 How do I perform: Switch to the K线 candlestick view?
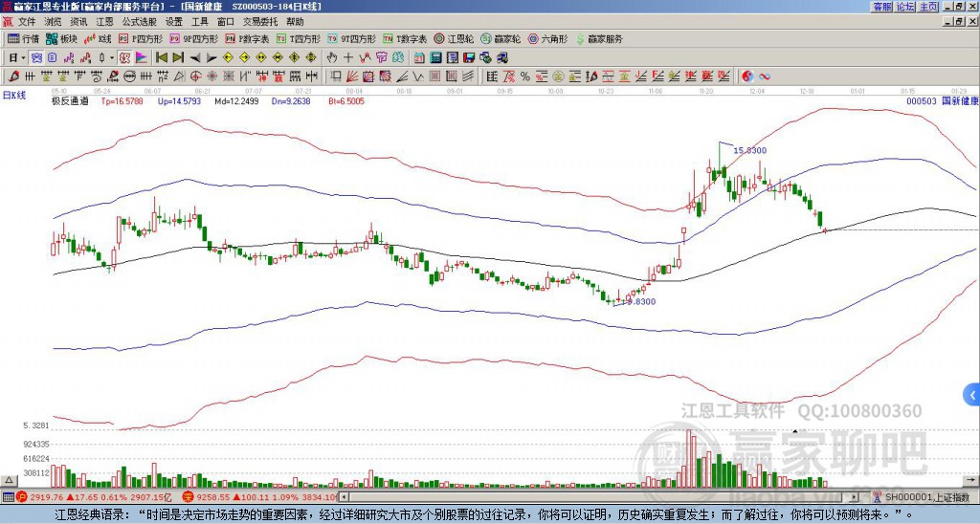[x=97, y=38]
